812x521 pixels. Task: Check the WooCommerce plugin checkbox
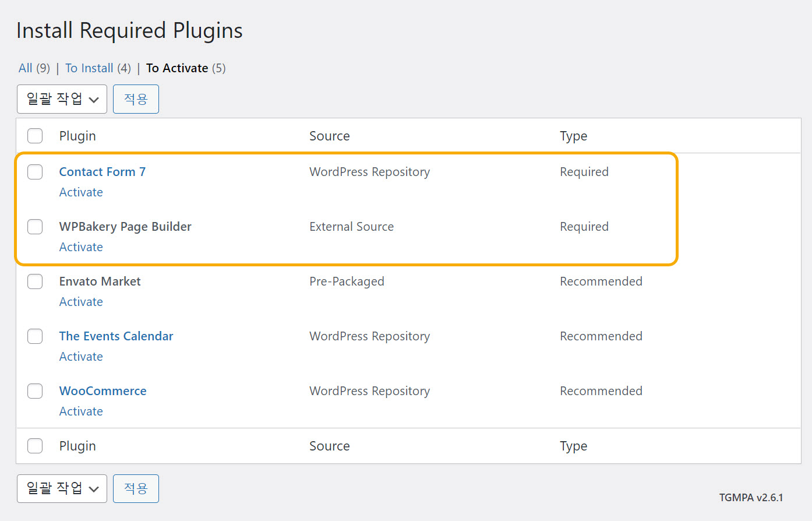35,391
